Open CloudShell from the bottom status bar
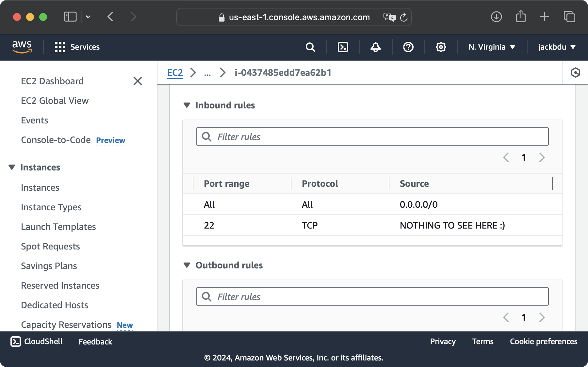The width and height of the screenshot is (588, 367). 36,342
